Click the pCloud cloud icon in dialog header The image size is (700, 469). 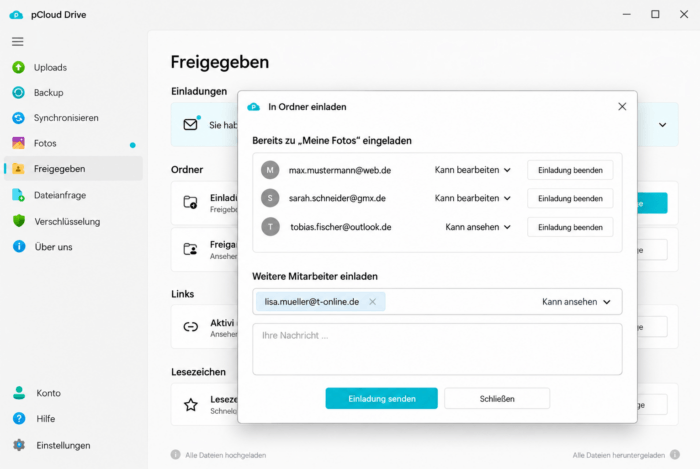pos(254,107)
